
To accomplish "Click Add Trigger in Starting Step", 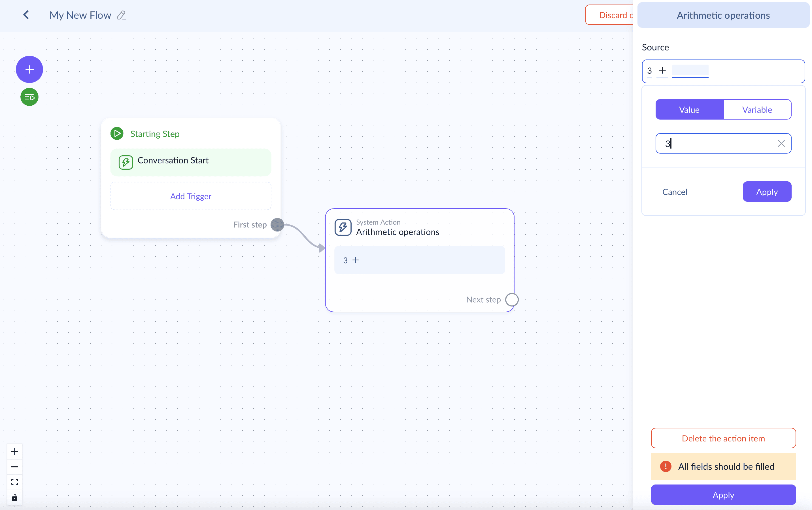I will point(190,196).
